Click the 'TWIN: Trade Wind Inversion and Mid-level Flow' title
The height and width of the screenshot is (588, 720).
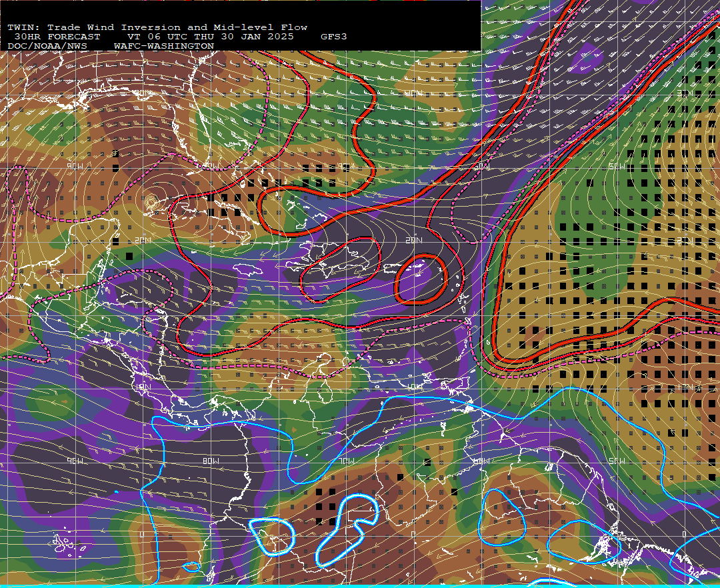point(157,27)
